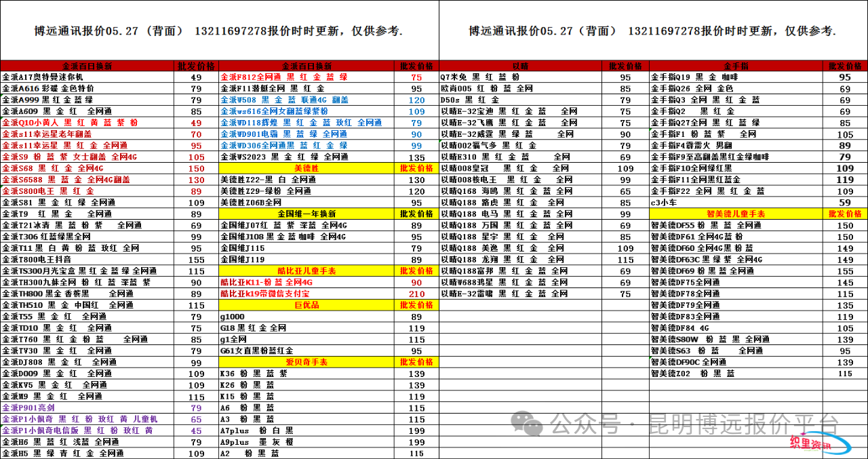Image resolution: width=868 pixels, height=459 pixels.
Task: Select the "金派T800电王抖音" cell
Action: pos(87,260)
